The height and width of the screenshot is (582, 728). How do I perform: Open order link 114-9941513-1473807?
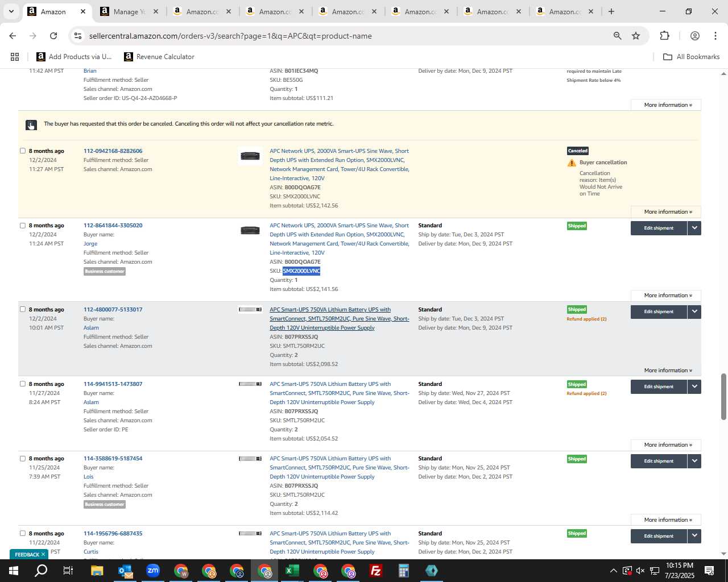pyautogui.click(x=113, y=384)
